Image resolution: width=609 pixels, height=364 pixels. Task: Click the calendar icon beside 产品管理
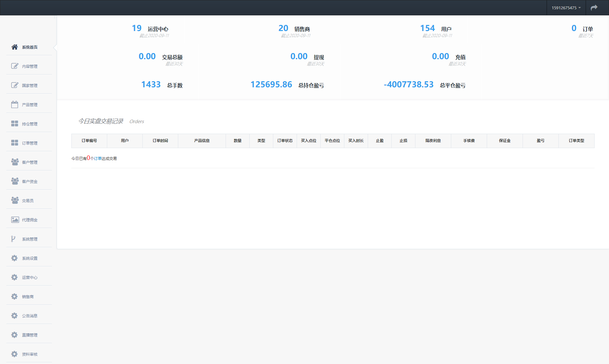click(14, 105)
